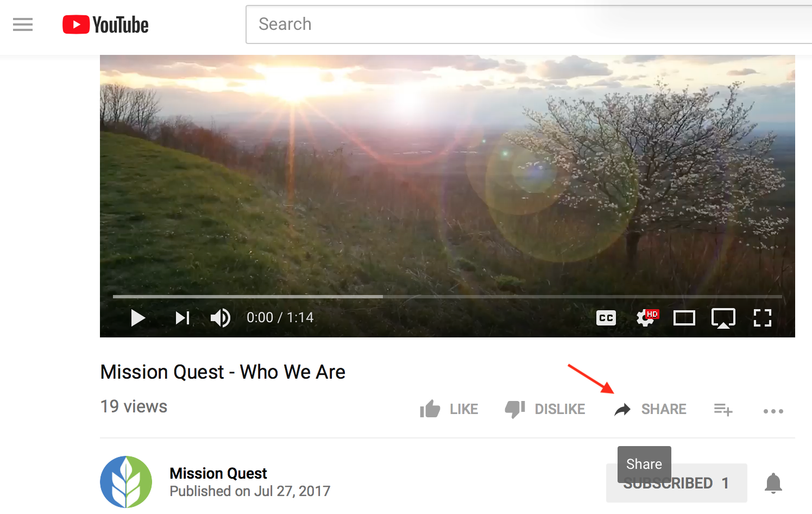Seek along the video progress bar
Image resolution: width=812 pixels, height=514 pixels.
(x=448, y=297)
